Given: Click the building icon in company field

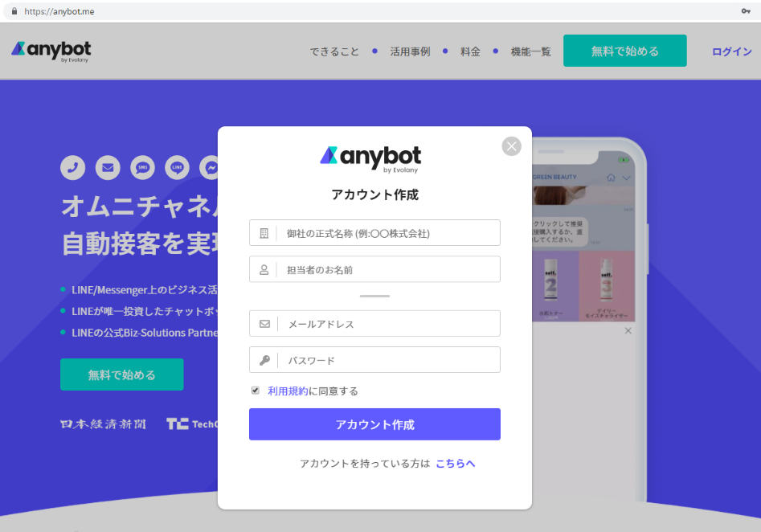Looking at the screenshot, I should point(264,234).
